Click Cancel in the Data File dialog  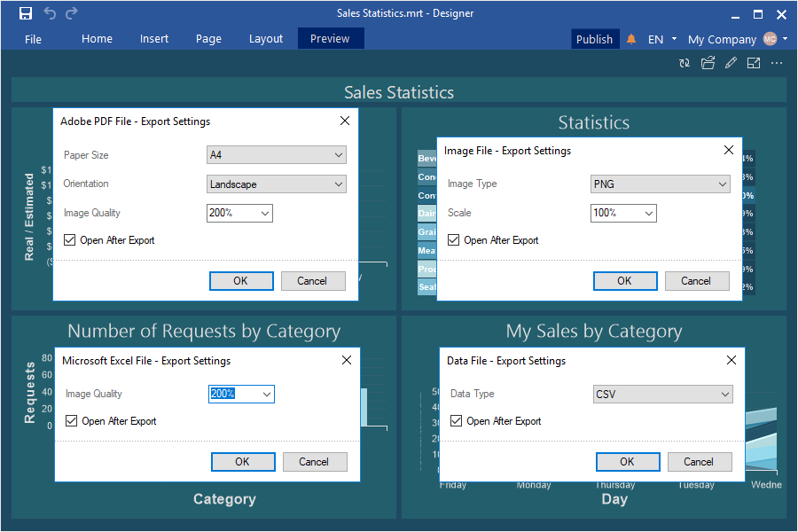(699, 462)
